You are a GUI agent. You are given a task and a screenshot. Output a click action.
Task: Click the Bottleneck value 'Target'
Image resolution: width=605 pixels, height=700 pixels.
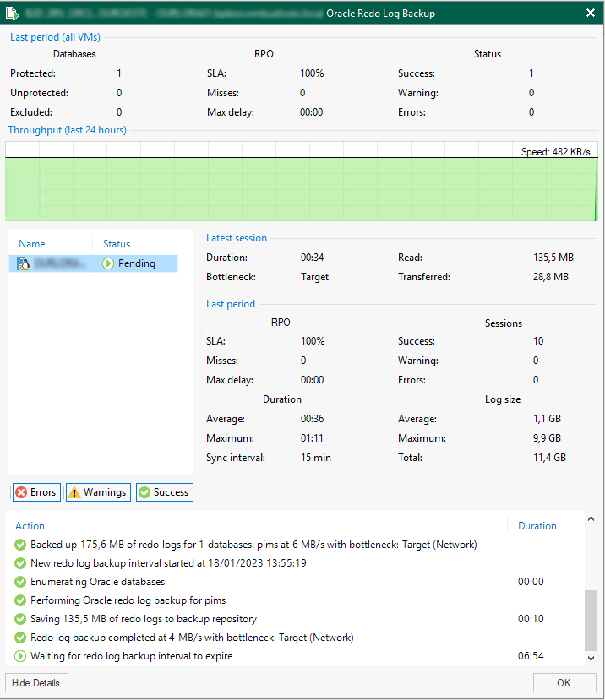[x=314, y=277]
